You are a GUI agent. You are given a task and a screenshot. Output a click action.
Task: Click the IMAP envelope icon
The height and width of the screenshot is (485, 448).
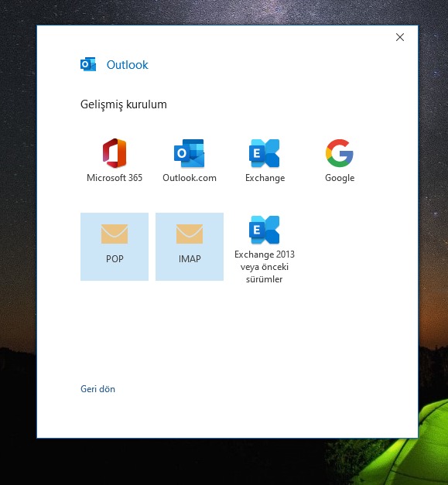190,234
